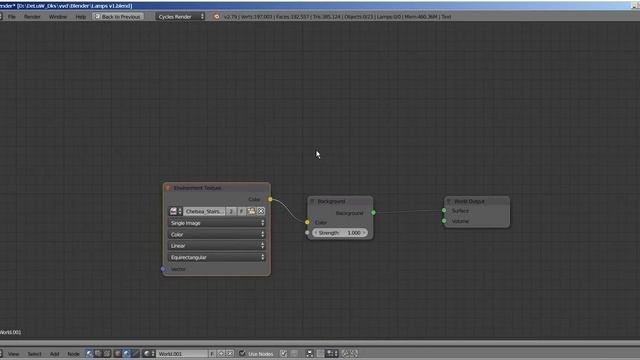Select line style shader type icon
The width and height of the screenshot is (640, 360).
click(136, 353)
